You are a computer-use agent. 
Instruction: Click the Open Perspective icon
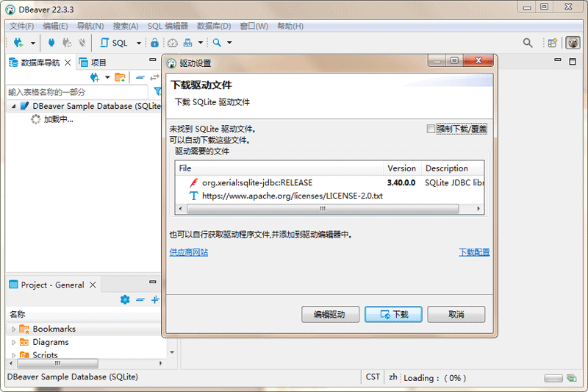553,43
